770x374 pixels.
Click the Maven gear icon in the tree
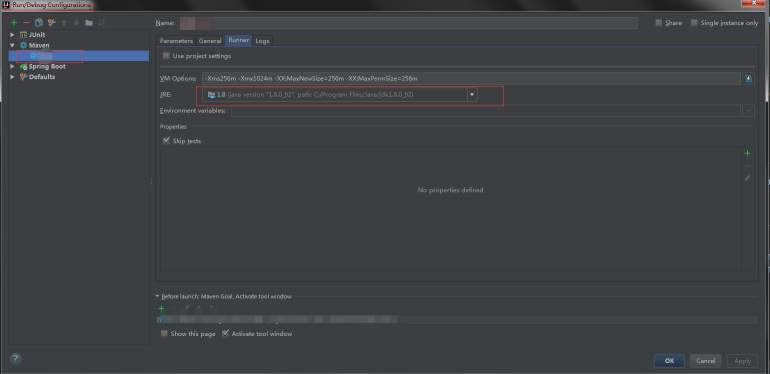23,45
